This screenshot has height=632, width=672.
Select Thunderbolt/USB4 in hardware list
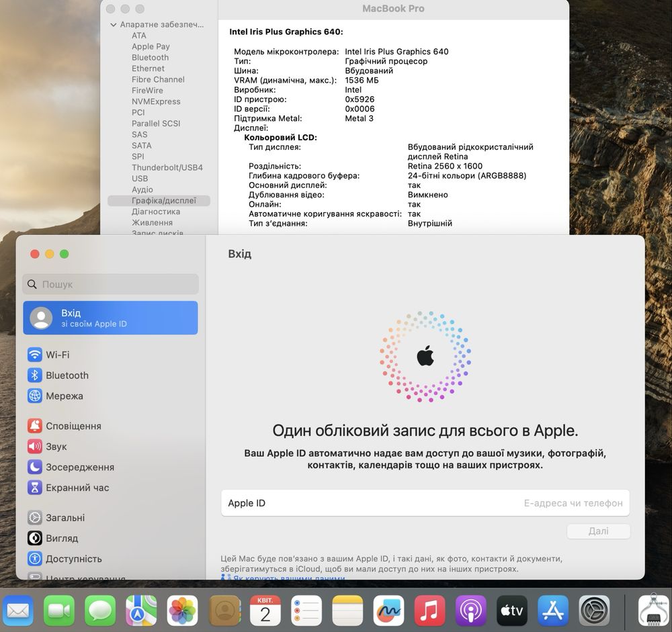(x=167, y=167)
